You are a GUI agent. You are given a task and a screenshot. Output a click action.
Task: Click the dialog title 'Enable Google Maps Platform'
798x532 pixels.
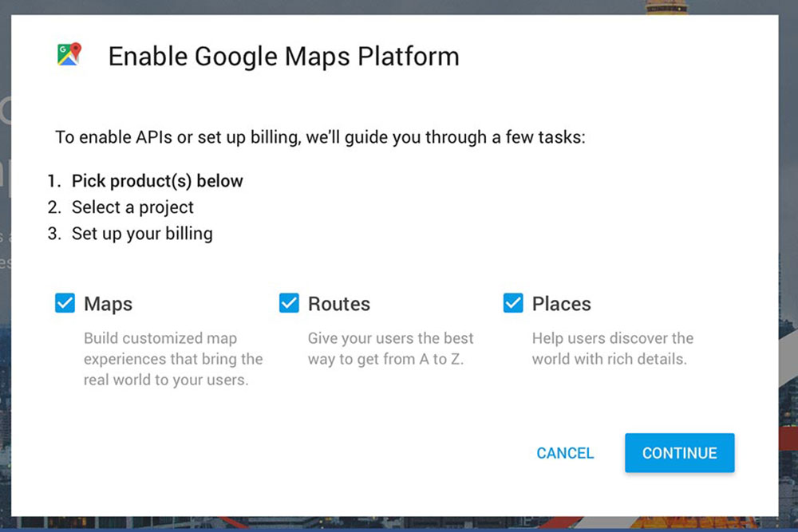pyautogui.click(x=283, y=57)
